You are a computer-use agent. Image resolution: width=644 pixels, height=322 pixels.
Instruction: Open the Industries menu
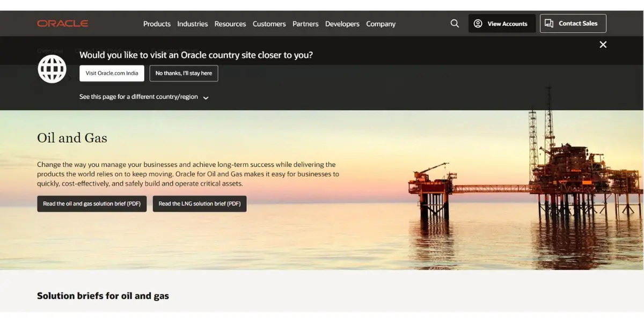(193, 24)
